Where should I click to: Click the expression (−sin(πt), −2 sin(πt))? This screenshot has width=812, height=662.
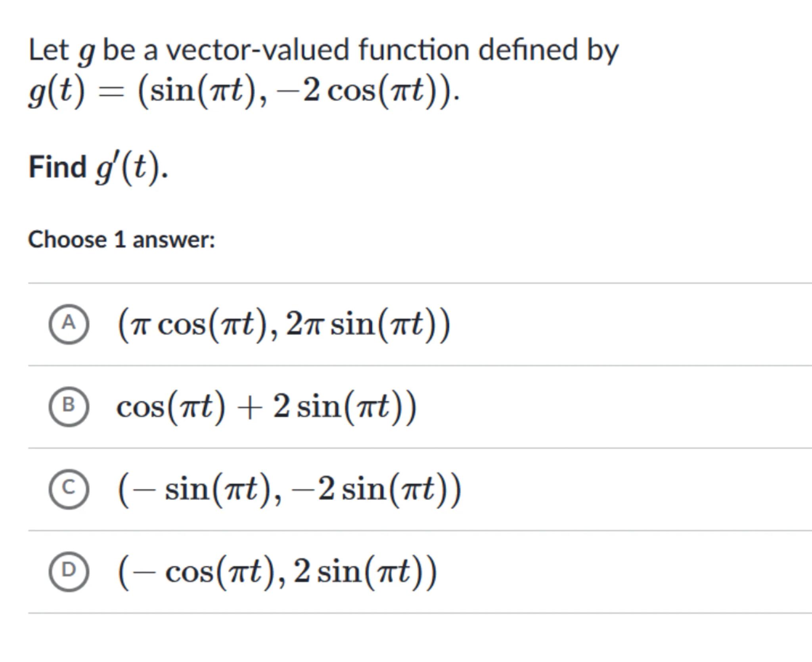point(289,489)
